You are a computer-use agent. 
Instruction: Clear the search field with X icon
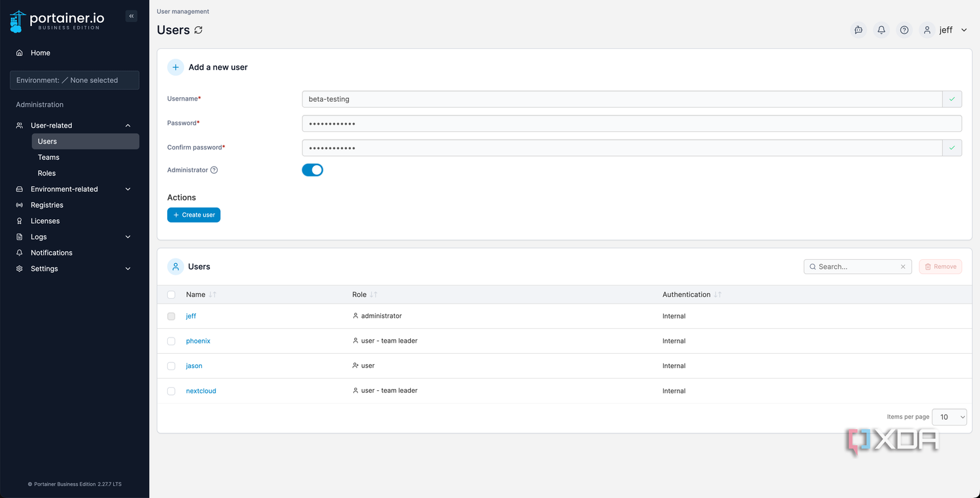point(903,266)
